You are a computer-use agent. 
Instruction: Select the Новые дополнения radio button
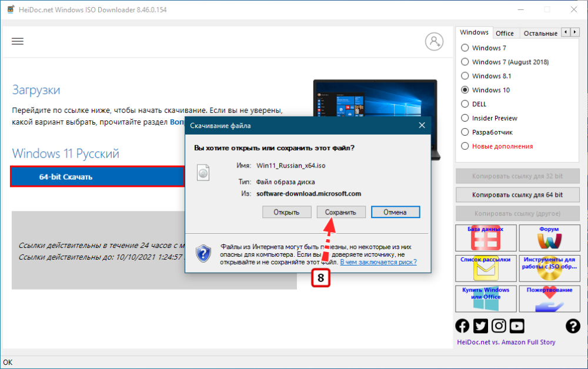click(465, 146)
